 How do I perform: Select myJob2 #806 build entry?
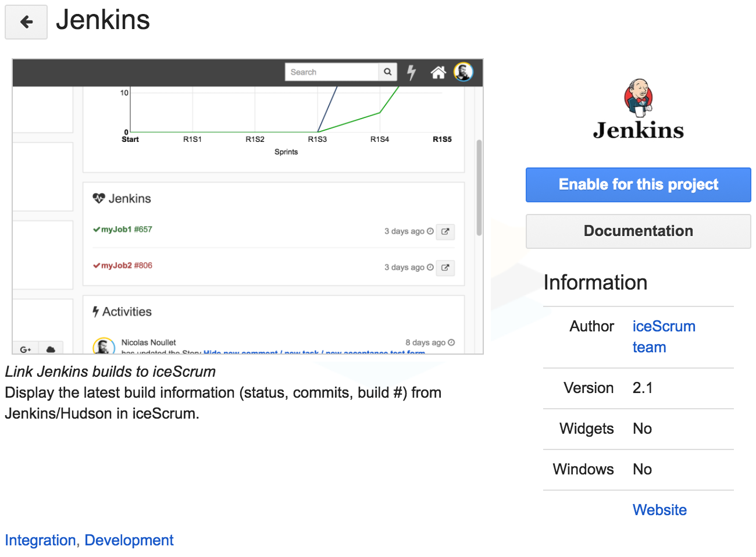coord(123,265)
